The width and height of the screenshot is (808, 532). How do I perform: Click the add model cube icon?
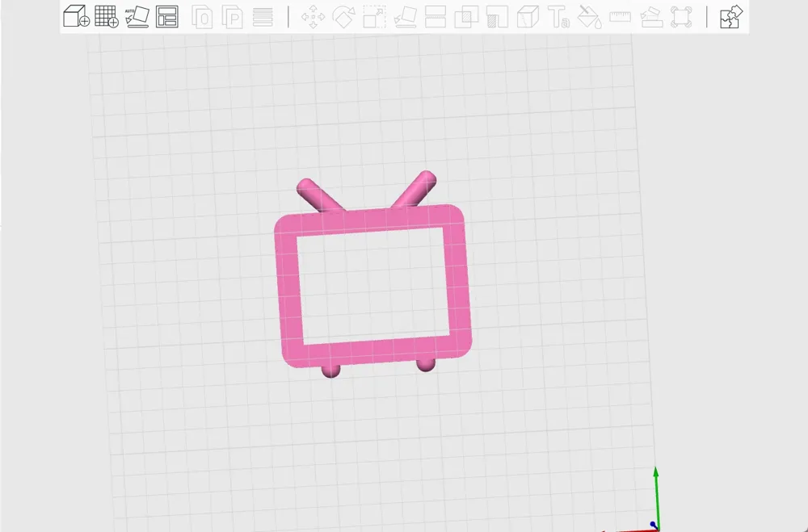coord(76,16)
